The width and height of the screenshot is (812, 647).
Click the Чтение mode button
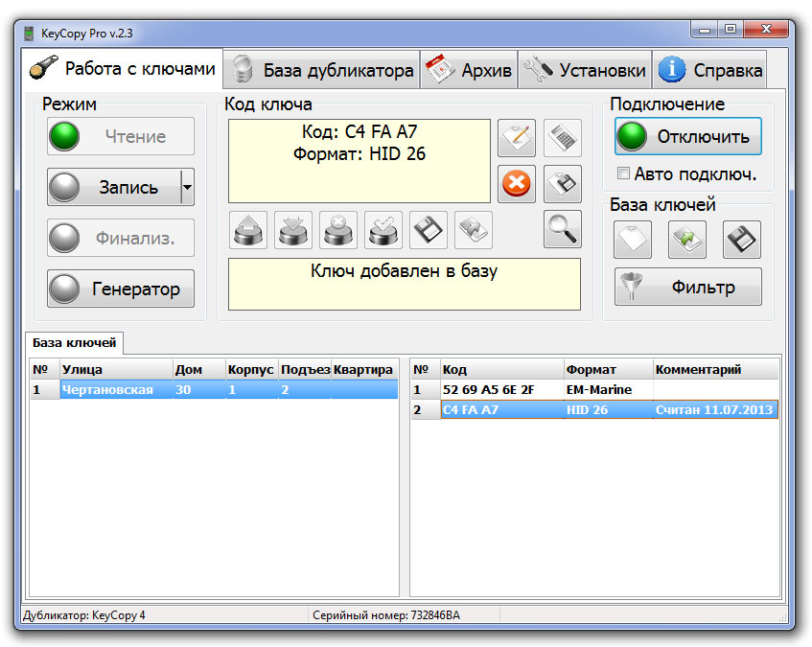(x=121, y=136)
